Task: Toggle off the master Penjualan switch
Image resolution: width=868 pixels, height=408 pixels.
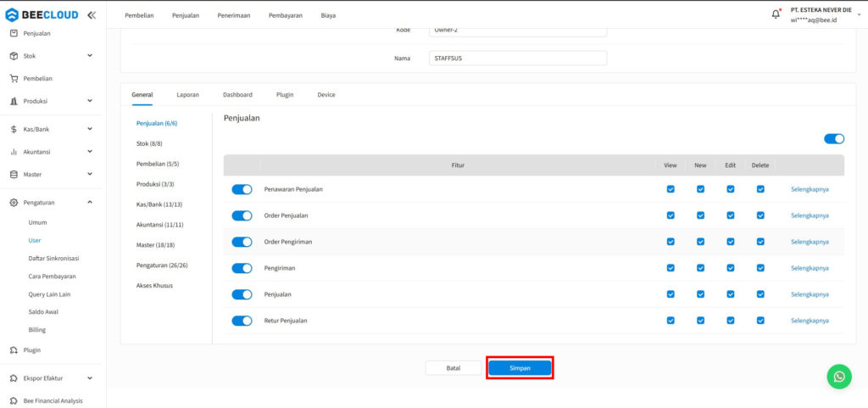Action: [834, 139]
